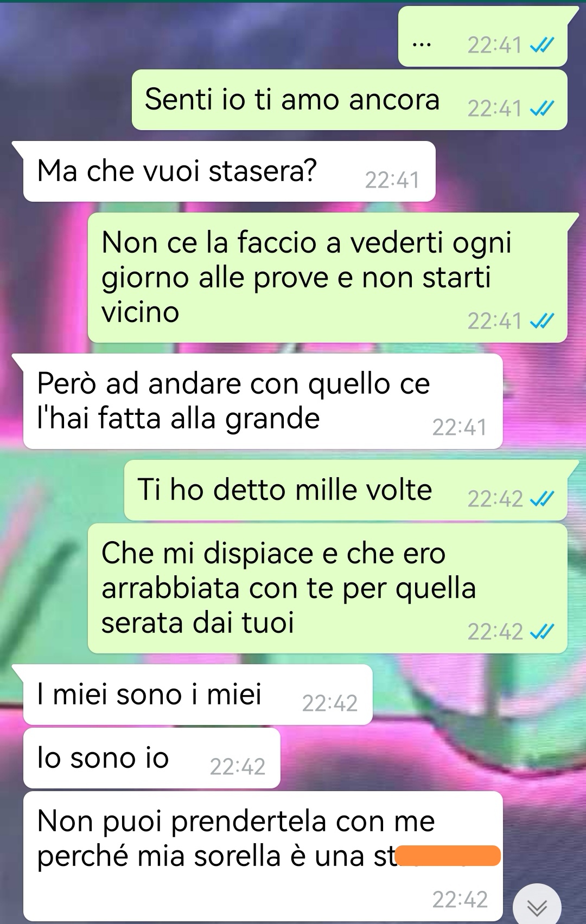The image size is (586, 924).
Task: Select the 'Senti io ti amo ancora' bubble
Action: tap(349, 100)
